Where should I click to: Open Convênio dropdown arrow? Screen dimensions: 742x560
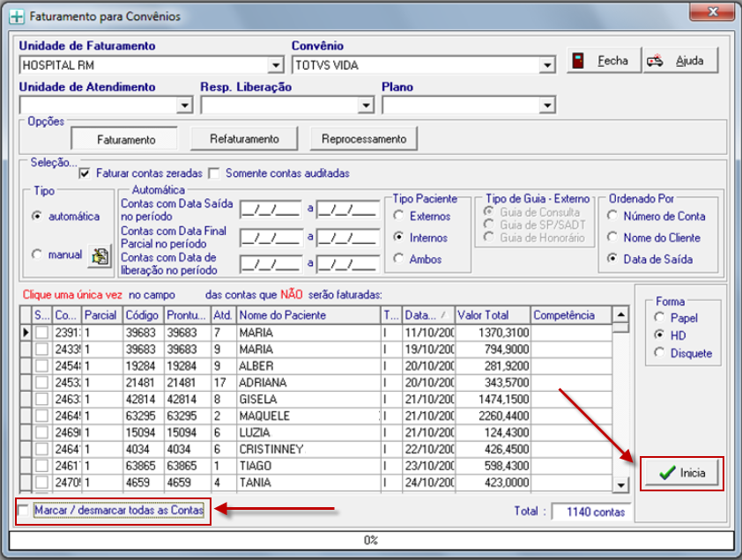click(x=547, y=65)
